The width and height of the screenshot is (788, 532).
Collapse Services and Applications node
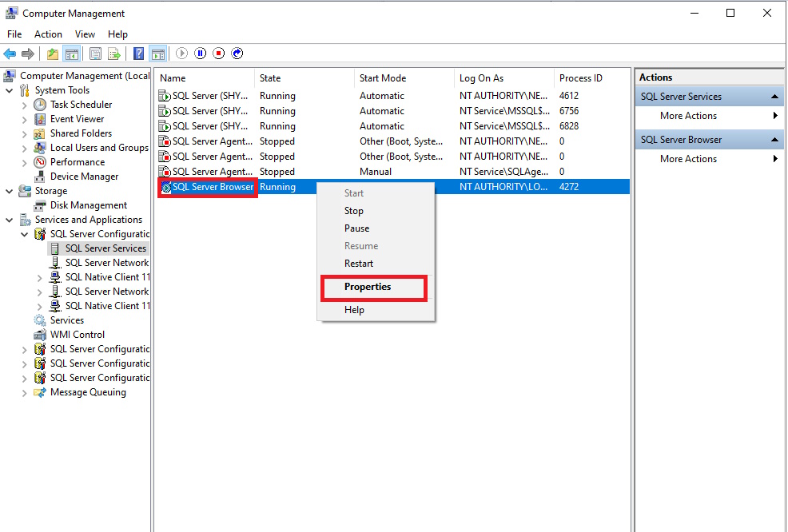click(9, 220)
